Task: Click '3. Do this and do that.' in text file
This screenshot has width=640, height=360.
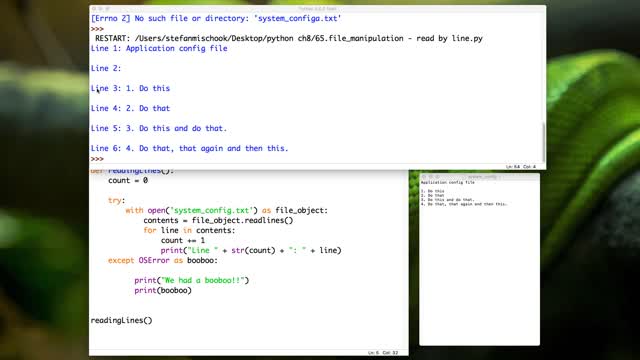Action: [x=447, y=200]
